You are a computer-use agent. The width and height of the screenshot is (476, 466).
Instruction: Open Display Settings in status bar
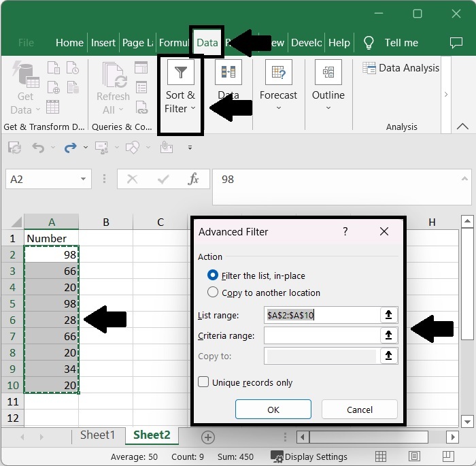click(309, 456)
